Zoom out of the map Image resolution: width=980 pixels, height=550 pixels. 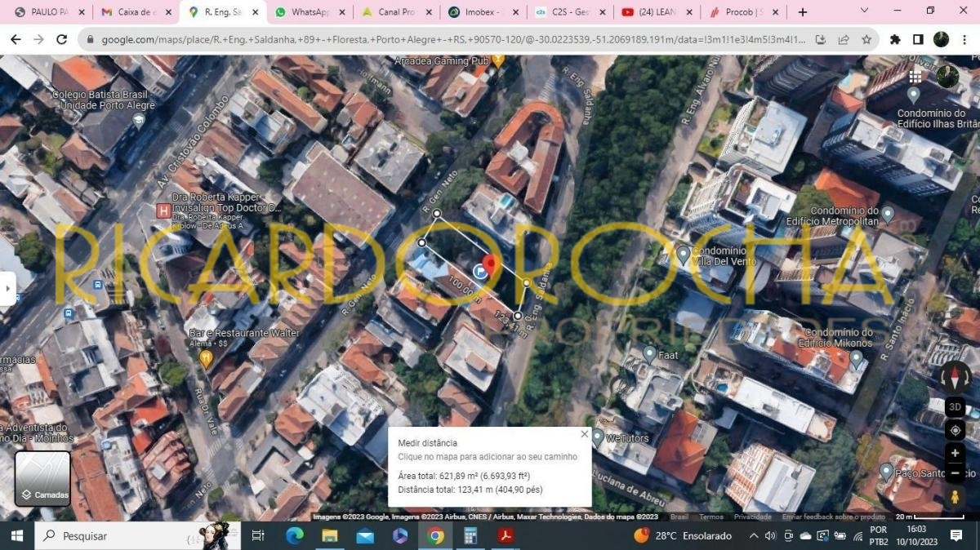(x=955, y=473)
